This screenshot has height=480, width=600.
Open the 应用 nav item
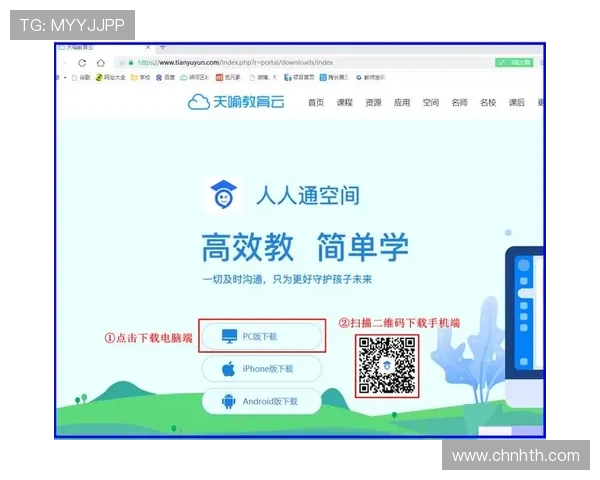[402, 103]
